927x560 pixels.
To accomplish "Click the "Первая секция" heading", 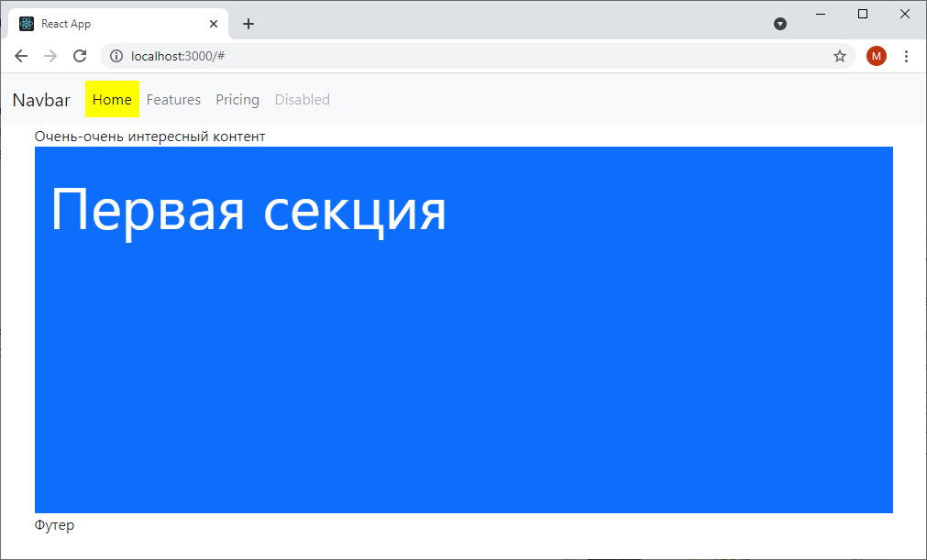I will pos(248,210).
